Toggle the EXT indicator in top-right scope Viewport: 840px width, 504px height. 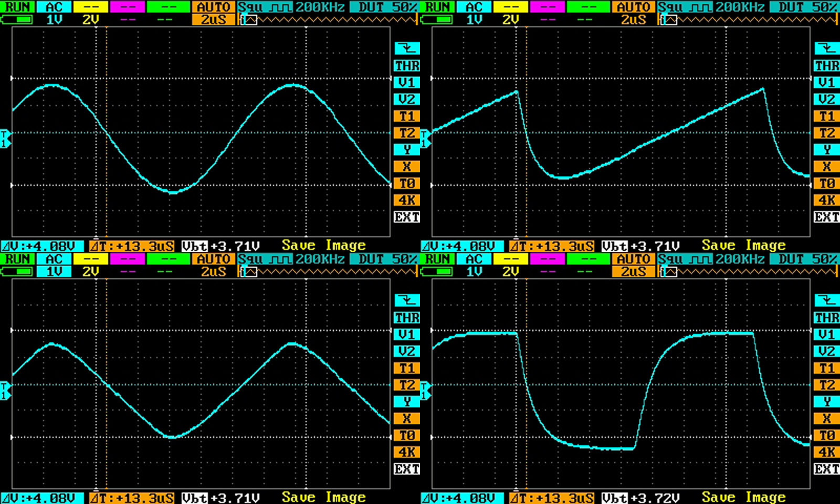point(827,217)
